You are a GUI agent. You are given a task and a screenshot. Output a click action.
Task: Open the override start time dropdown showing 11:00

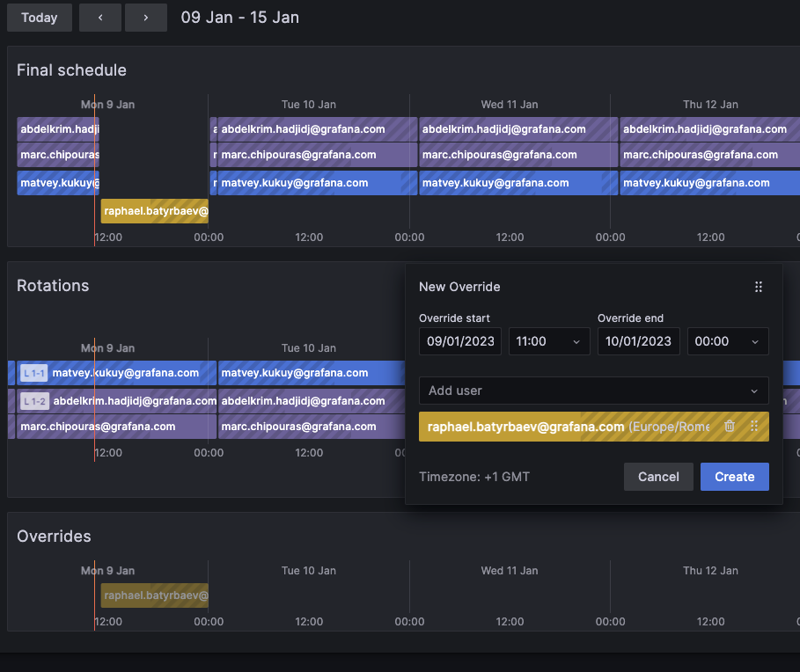(548, 341)
